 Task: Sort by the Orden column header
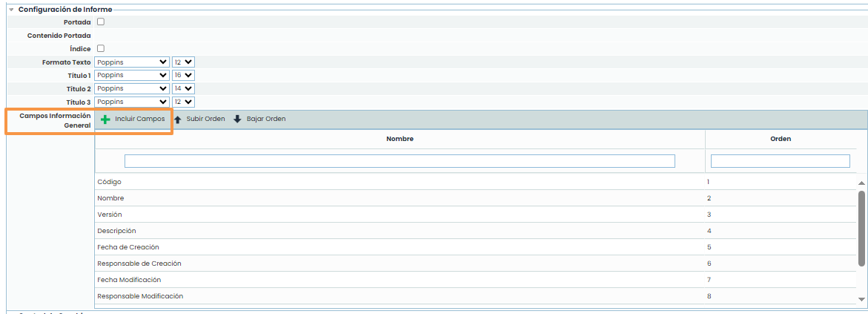tap(781, 139)
